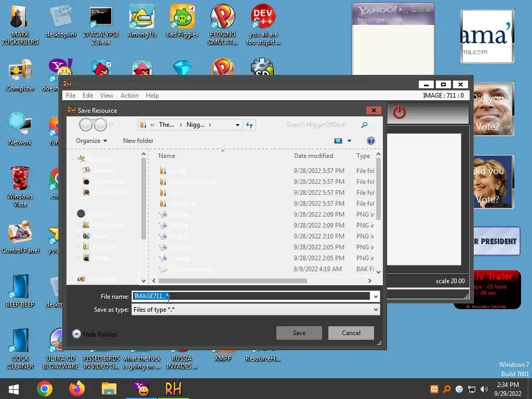Open the blue Help icon in the dialog
Viewport: 532px width, 399px height.
[371, 141]
